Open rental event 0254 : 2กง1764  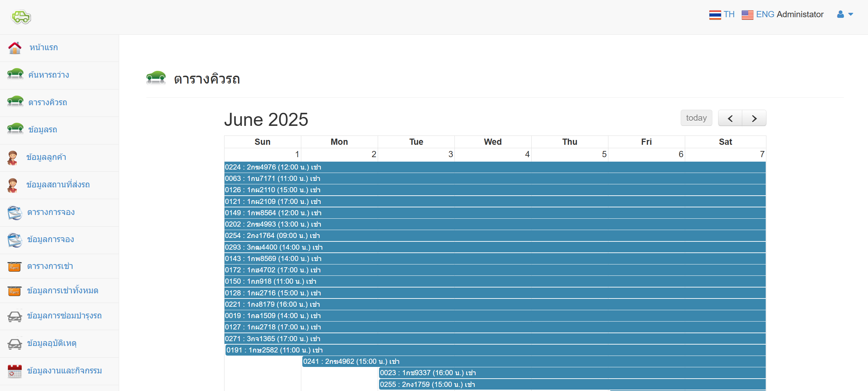[495, 236]
